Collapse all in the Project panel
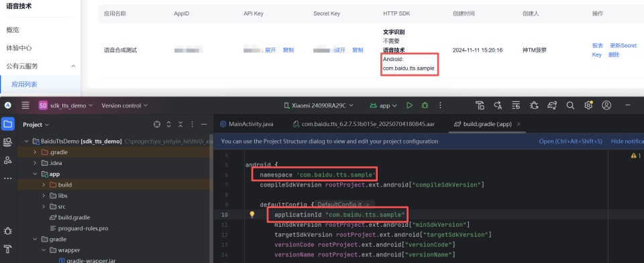The width and height of the screenshot is (644, 263). [180, 125]
